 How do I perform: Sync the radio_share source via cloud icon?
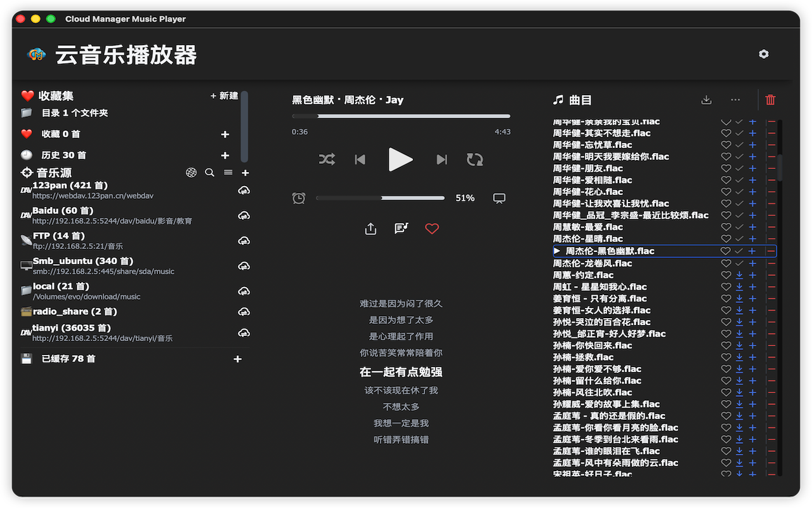[244, 312]
